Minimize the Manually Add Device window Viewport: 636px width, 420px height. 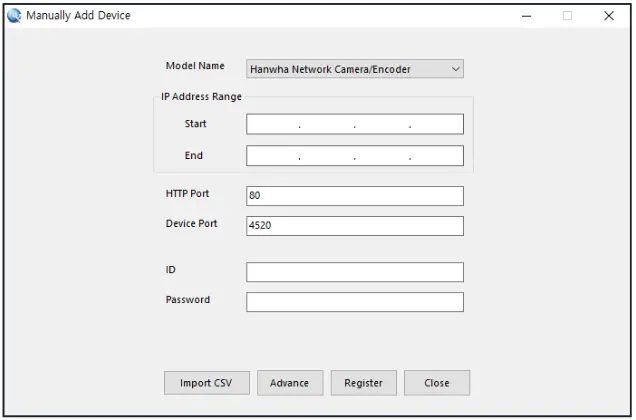tap(527, 16)
